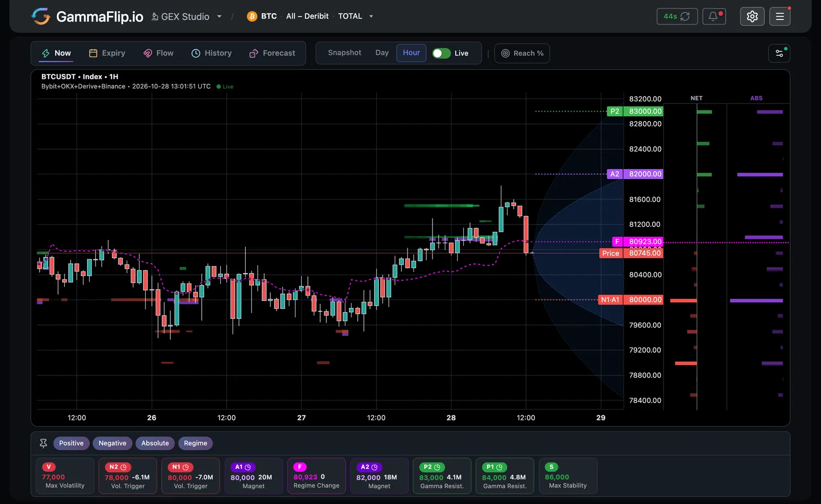
Task: Click the GammaFlip.io logo icon
Action: [41, 16]
